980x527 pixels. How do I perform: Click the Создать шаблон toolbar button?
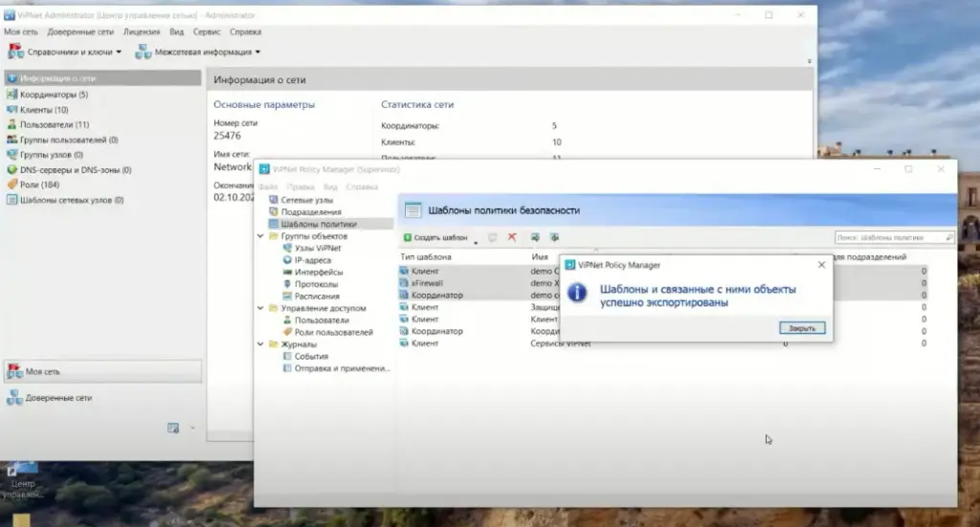pyautogui.click(x=435, y=237)
